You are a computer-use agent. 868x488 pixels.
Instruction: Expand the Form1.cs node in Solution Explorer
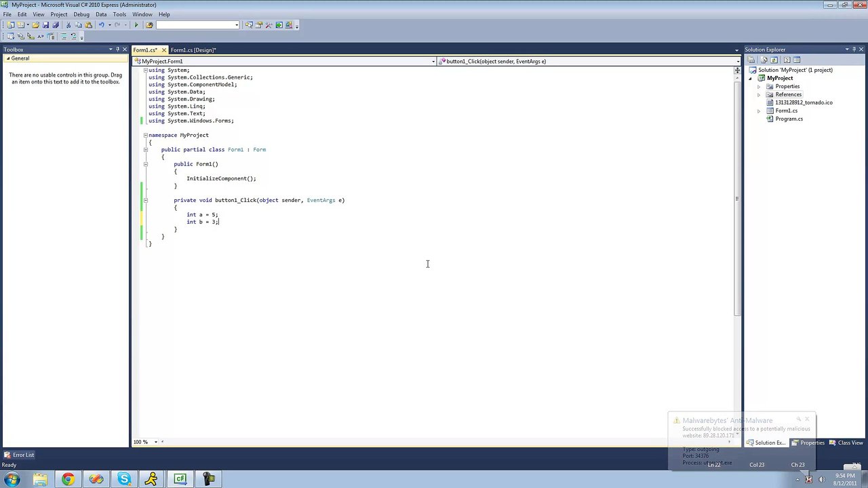click(x=759, y=111)
